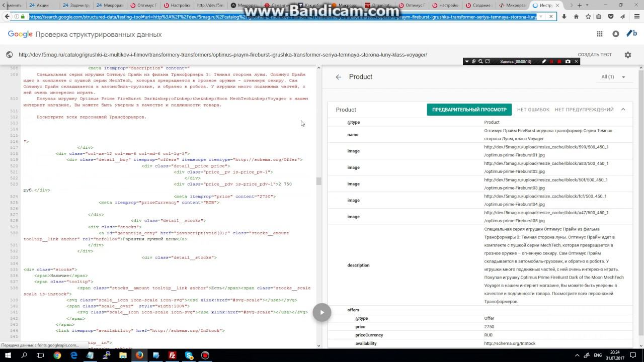Click the Bandicam rectangle area icon
The image size is (644, 362).
point(488,61)
